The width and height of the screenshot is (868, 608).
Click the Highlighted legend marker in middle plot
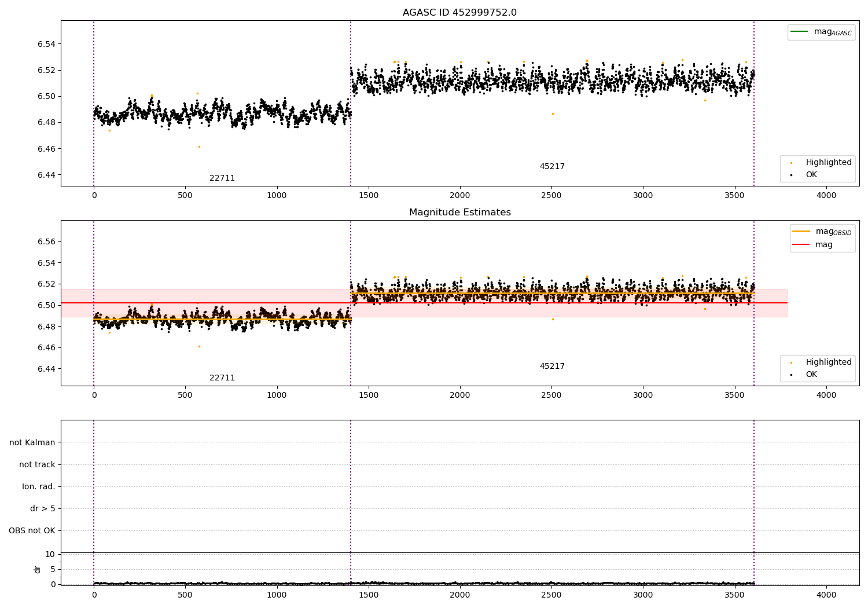pos(791,362)
